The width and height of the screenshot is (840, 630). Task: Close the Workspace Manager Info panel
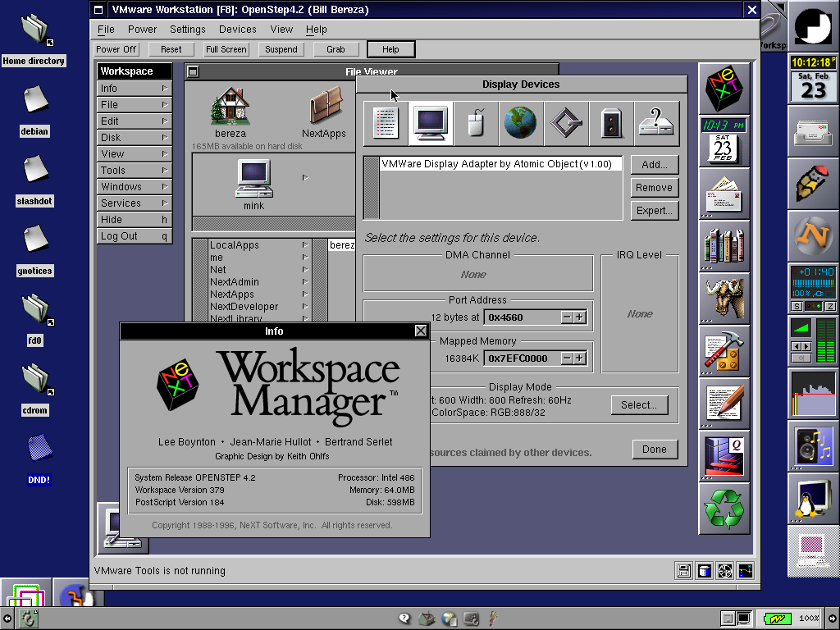(x=421, y=331)
